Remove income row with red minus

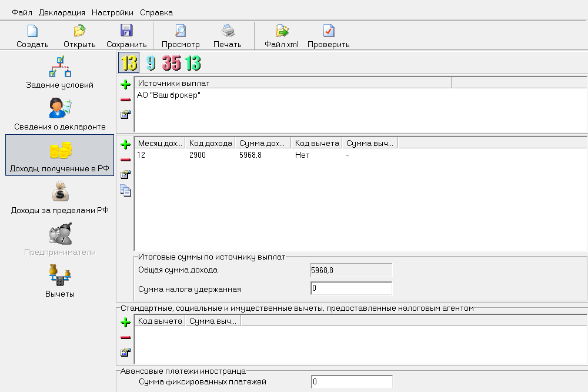[125, 160]
